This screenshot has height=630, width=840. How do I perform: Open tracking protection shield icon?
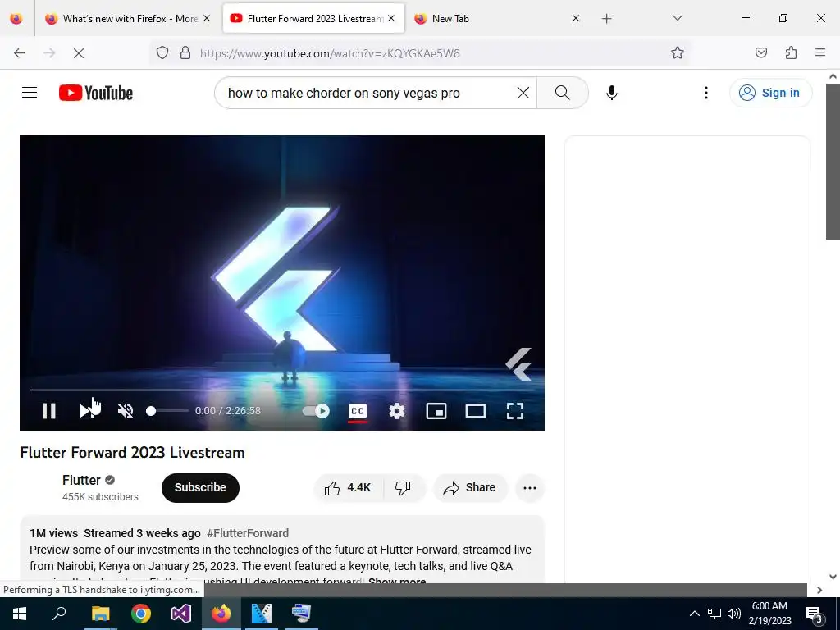coord(162,53)
